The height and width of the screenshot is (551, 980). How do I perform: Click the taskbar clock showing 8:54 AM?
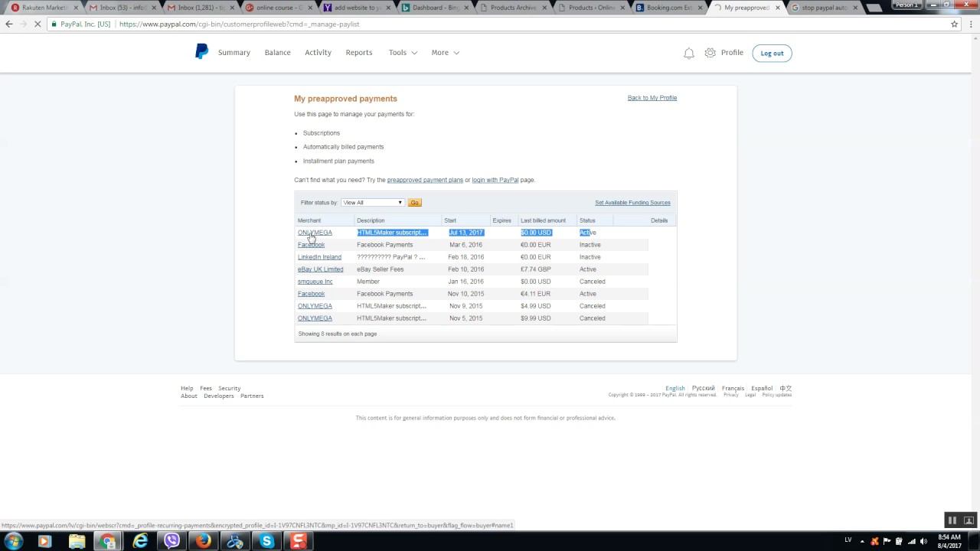(x=949, y=541)
